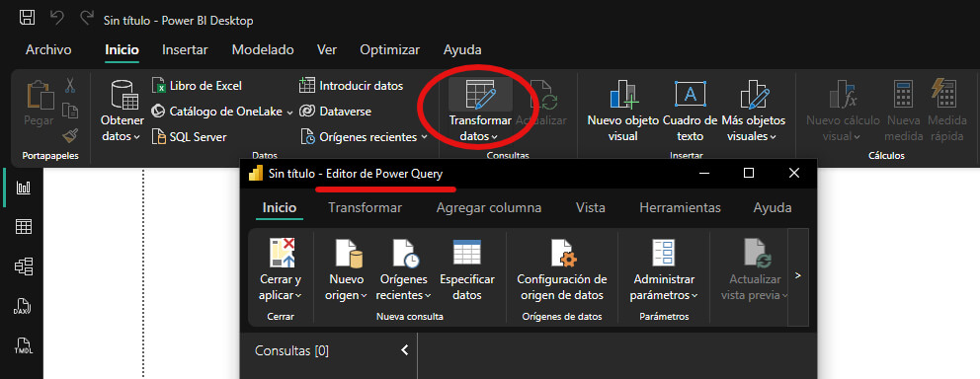This screenshot has width=980, height=379.
Task: Select the Inicio tab in Power BI Desktop
Action: click(x=122, y=50)
